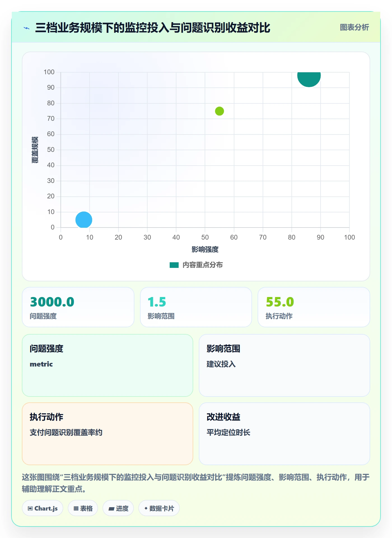Select the Chart.js tag chip
392x538 pixels.
pyautogui.click(x=43, y=508)
